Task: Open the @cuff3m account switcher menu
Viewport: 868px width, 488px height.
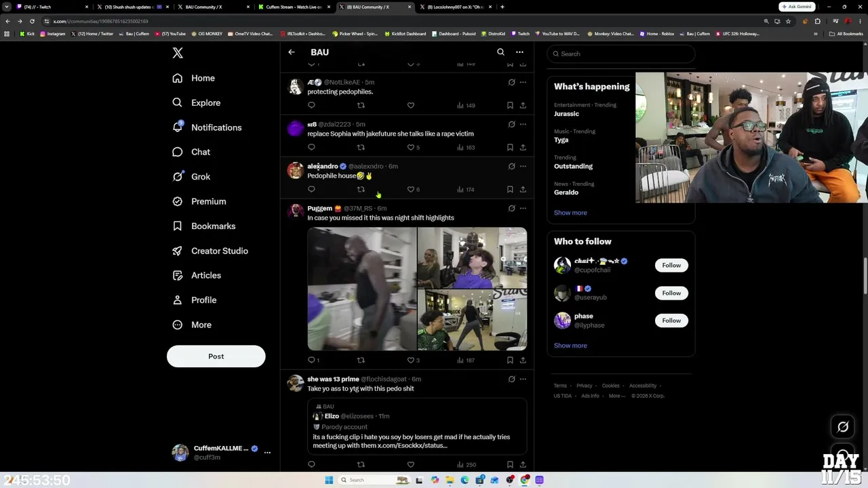Action: pos(267,452)
